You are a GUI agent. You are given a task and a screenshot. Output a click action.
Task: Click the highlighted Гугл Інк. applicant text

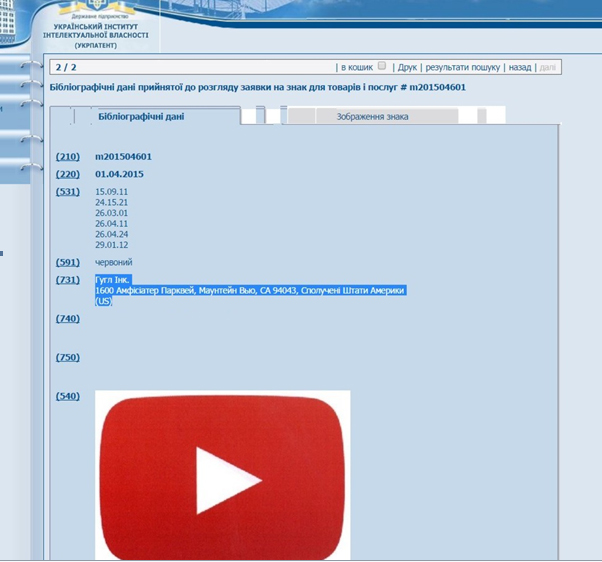point(113,280)
